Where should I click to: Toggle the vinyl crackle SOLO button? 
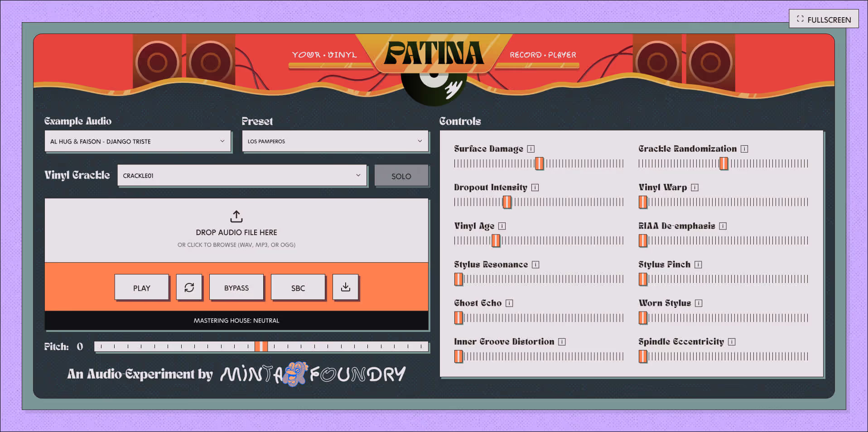pos(401,176)
